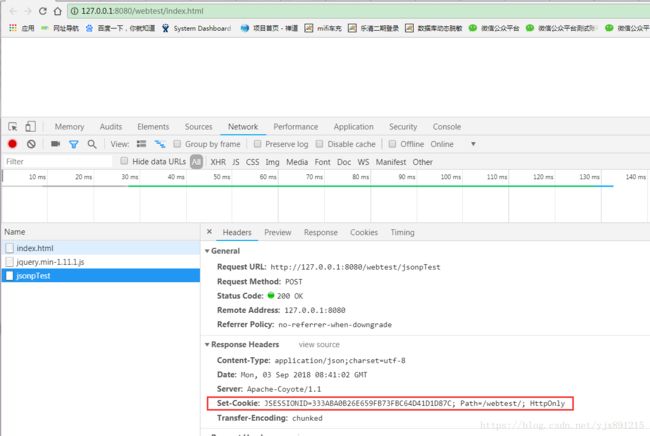Click the Online throttling label
650x436 pixels.
point(442,144)
